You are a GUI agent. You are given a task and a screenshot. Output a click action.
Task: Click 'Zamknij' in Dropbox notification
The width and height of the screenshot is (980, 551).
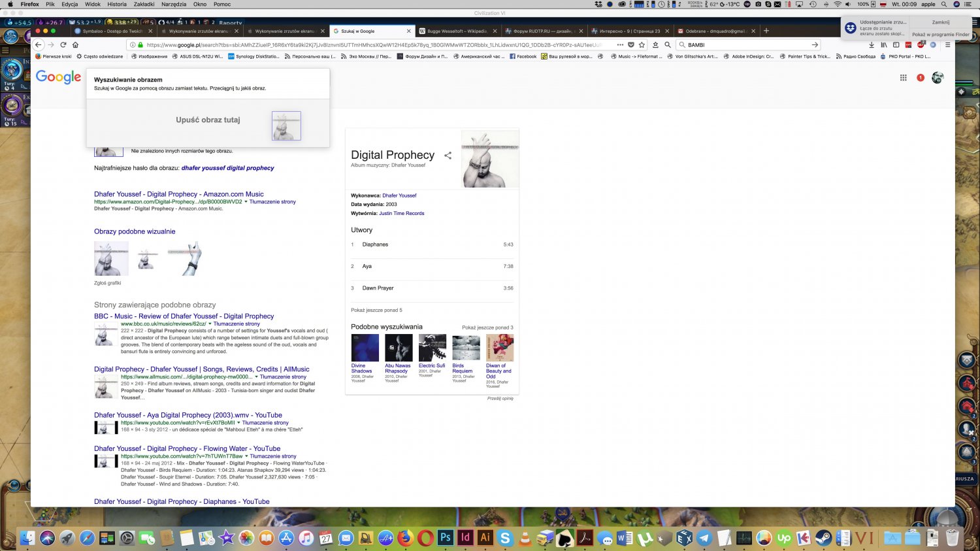pyautogui.click(x=941, y=22)
